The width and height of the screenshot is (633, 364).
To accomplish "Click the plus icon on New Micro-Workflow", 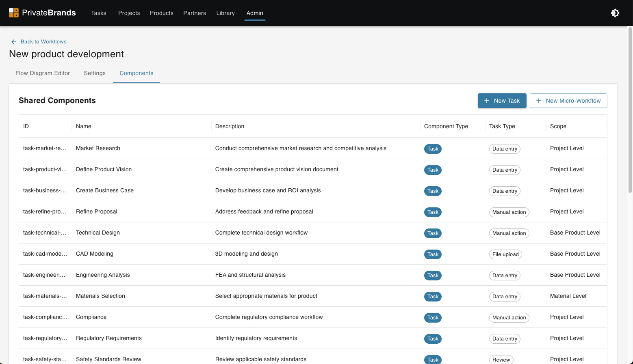I will tap(539, 101).
